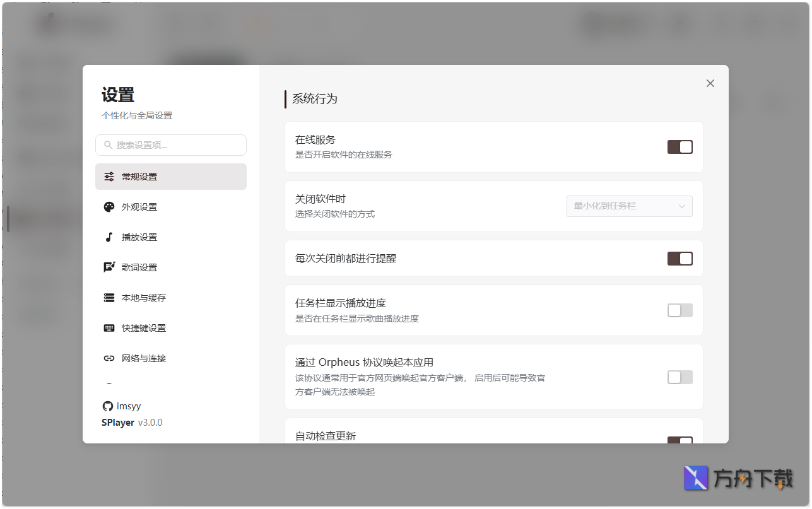The height and width of the screenshot is (509, 812).
Task: Select the 本地与缓存 settings category
Action: [x=140, y=297]
